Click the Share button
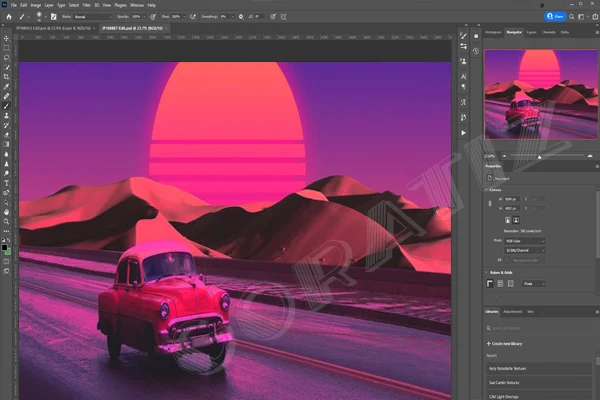The width and height of the screenshot is (600, 400). coord(555,16)
